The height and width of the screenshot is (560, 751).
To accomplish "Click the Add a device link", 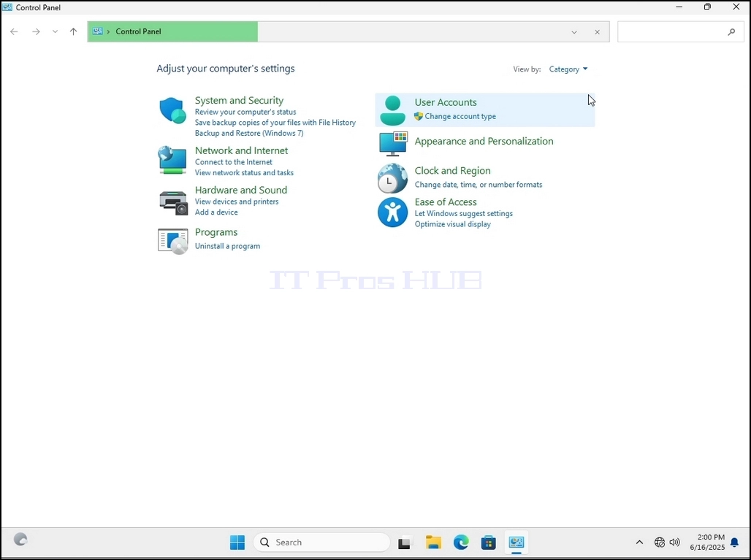I will (x=216, y=212).
